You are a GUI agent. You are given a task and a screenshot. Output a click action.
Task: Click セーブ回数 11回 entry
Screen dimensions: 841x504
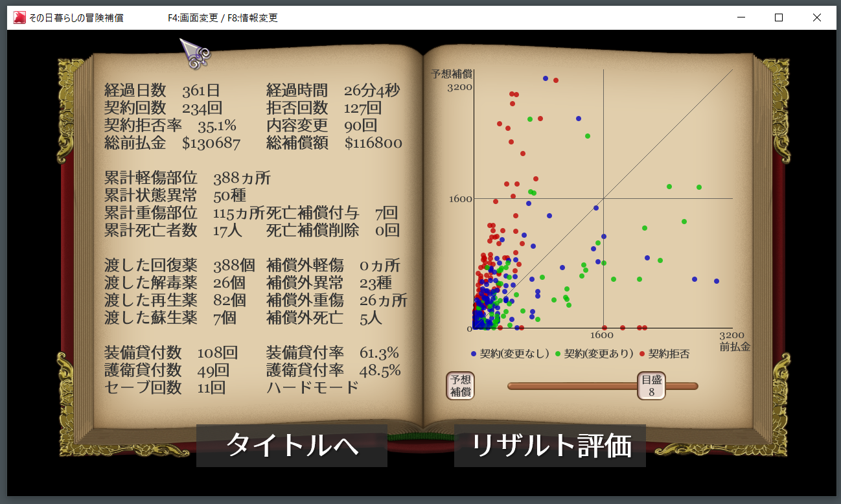tap(165, 388)
